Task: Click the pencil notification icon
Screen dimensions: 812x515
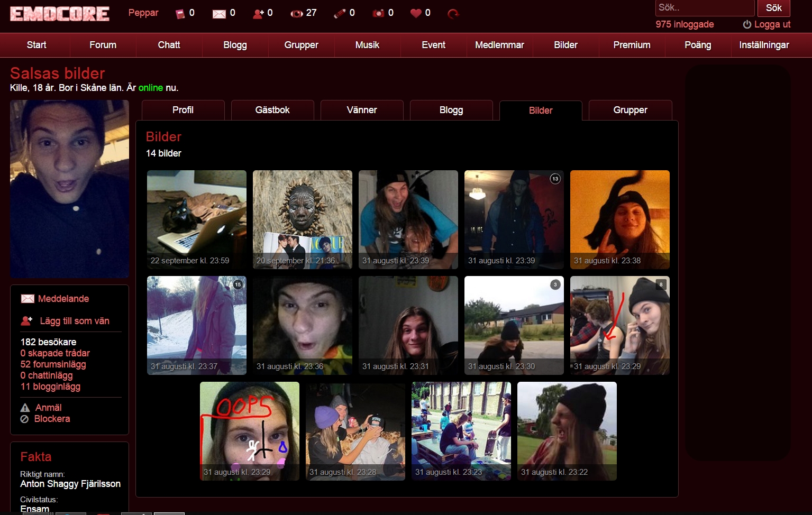Action: (x=340, y=14)
